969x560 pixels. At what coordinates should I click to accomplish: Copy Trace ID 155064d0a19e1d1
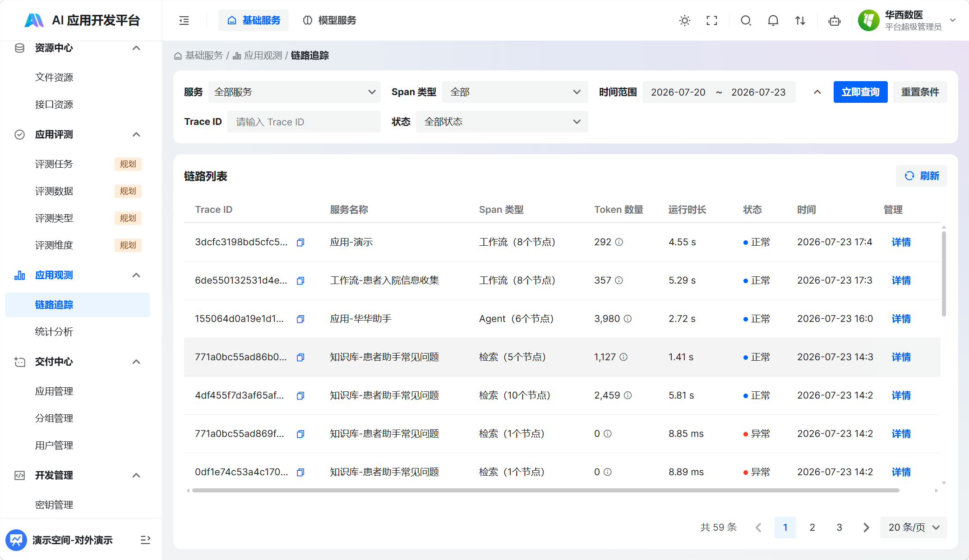coord(300,319)
